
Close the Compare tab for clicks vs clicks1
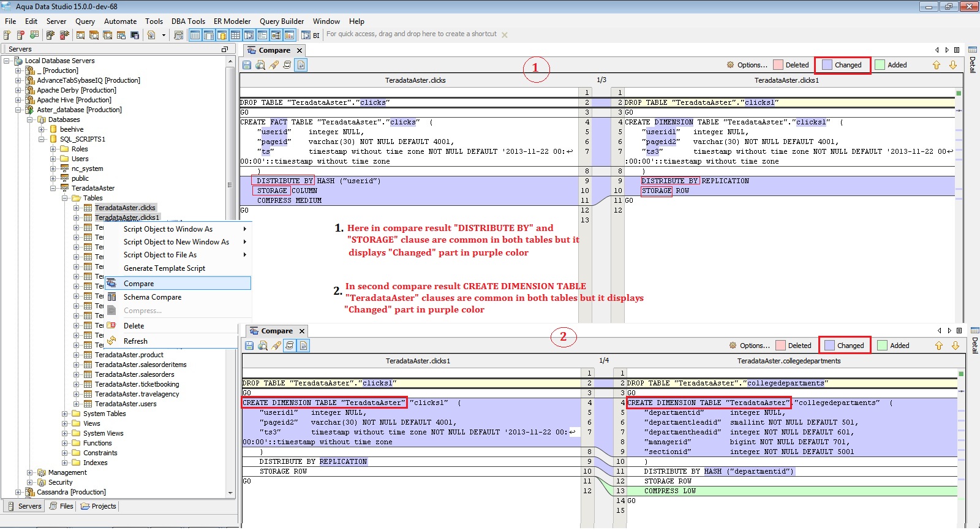[300, 51]
